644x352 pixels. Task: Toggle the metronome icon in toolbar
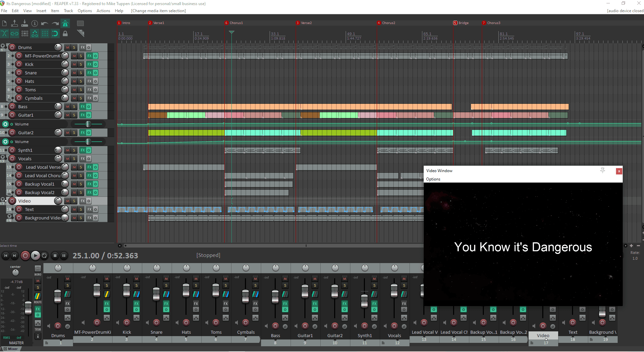coord(65,23)
